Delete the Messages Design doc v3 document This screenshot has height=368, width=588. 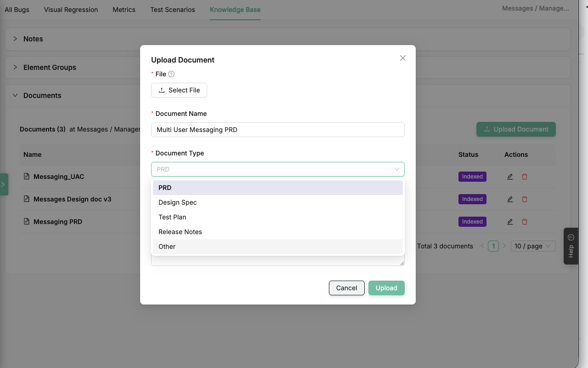tap(524, 199)
